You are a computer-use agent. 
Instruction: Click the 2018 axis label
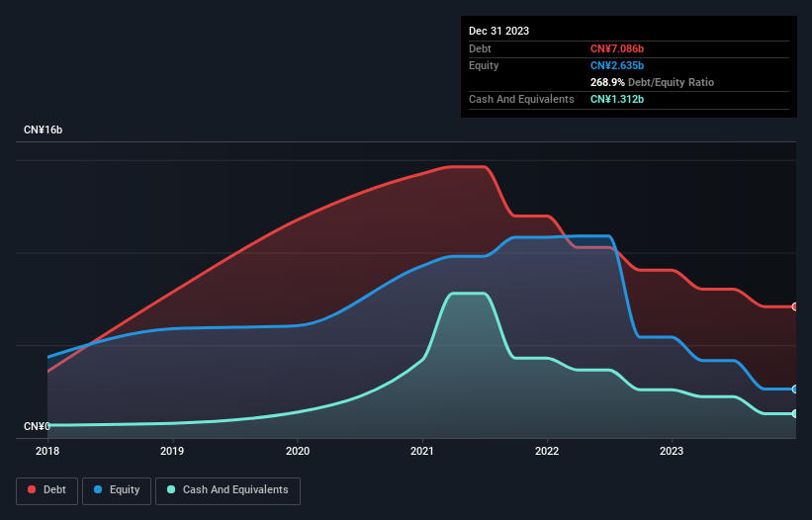tap(47, 451)
